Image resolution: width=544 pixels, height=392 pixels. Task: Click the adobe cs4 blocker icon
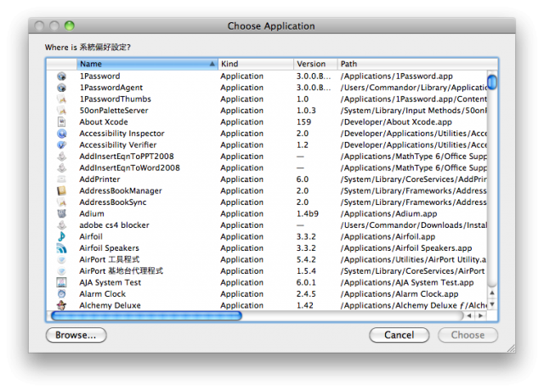pyautogui.click(x=62, y=225)
